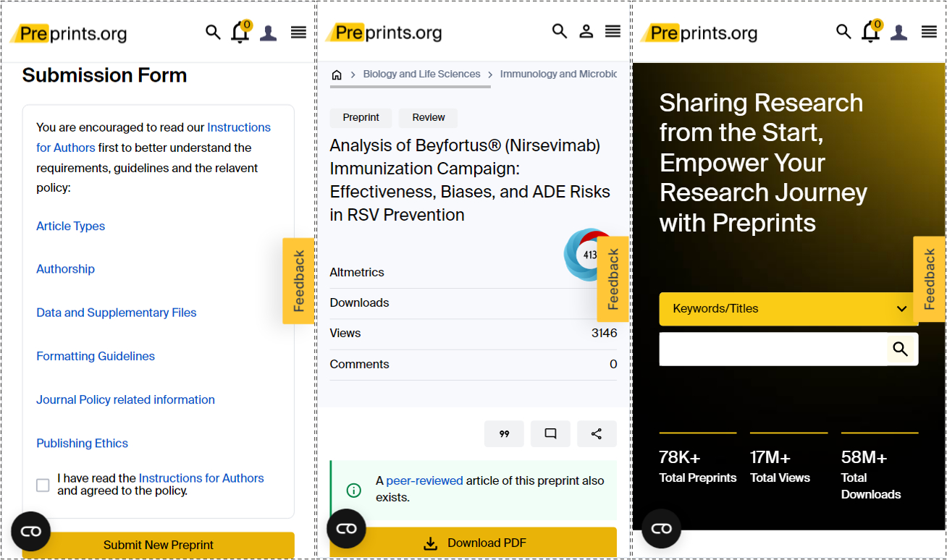Check 'I have read the Instructions' checkbox

(x=43, y=485)
